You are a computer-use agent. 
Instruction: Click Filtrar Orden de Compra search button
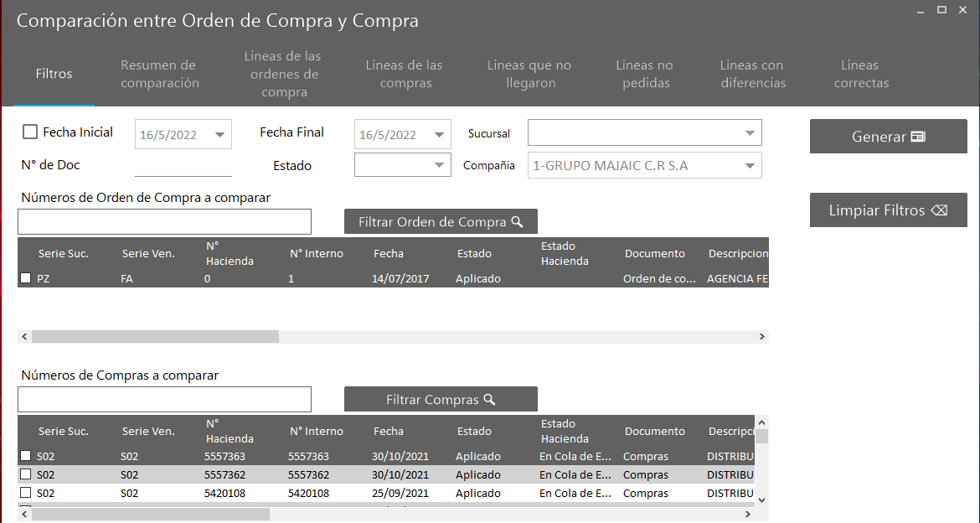441,222
